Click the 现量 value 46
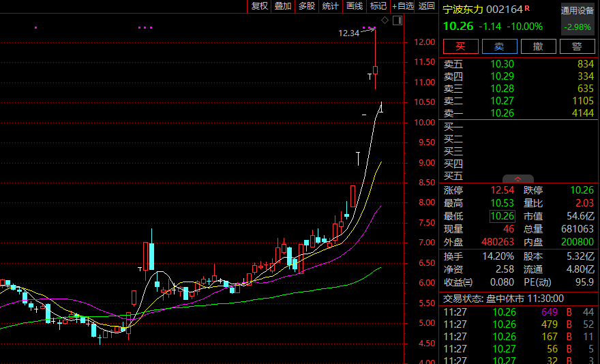 (509, 229)
